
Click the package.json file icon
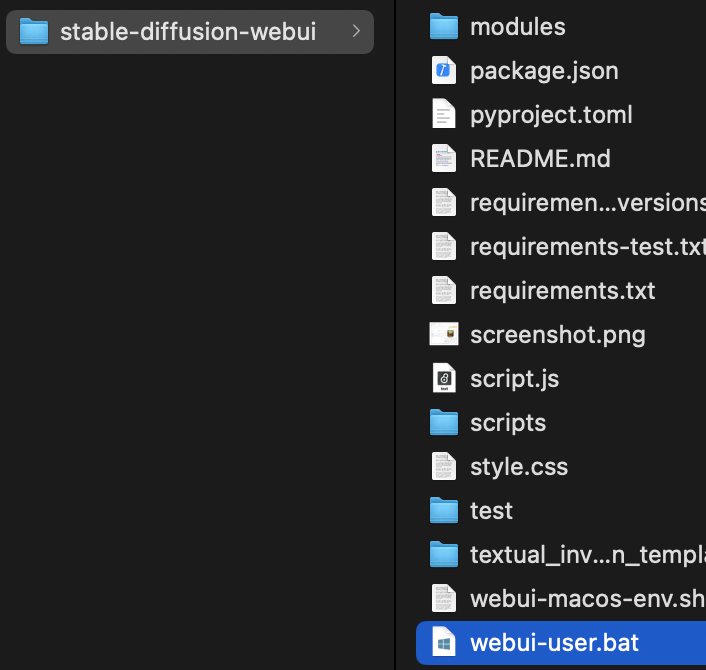coord(444,70)
